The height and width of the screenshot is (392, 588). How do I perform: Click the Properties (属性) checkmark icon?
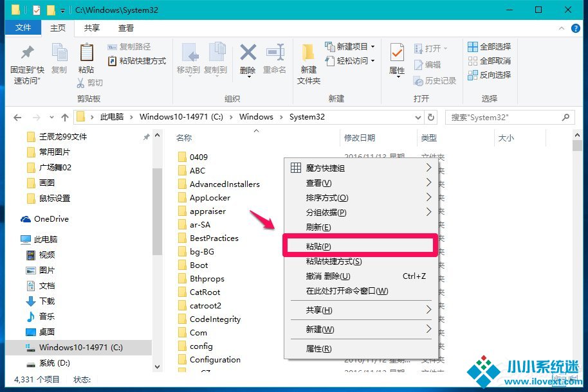tap(397, 53)
